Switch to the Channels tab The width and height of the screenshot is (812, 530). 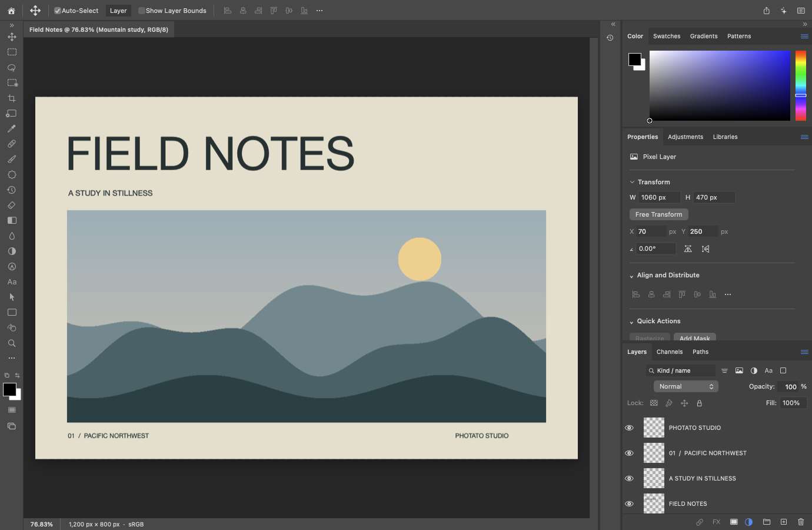click(670, 352)
